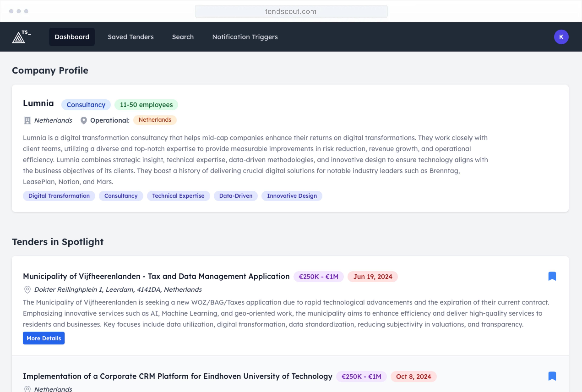
Task: Open the Eindhoven University CRM tender title
Action: coord(177,376)
